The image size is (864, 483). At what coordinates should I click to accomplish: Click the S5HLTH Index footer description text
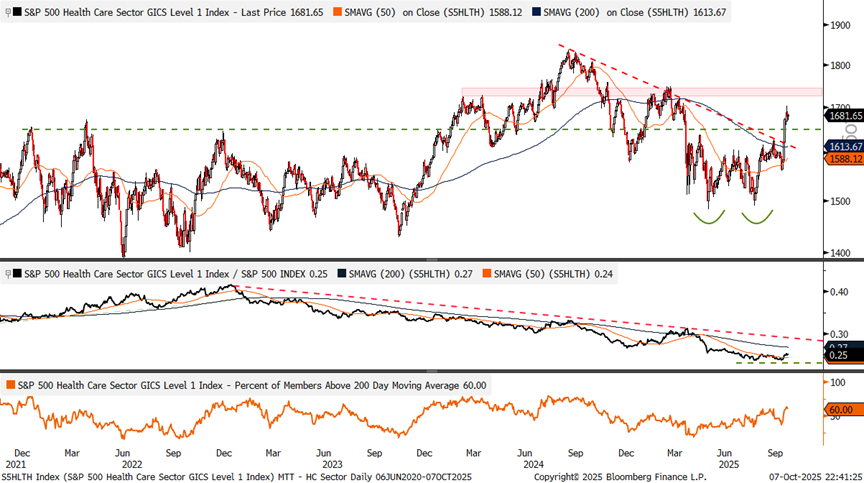tap(236, 477)
